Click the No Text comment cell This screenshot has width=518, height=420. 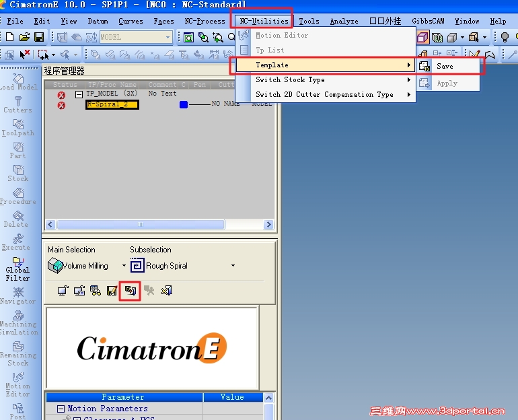pos(162,94)
